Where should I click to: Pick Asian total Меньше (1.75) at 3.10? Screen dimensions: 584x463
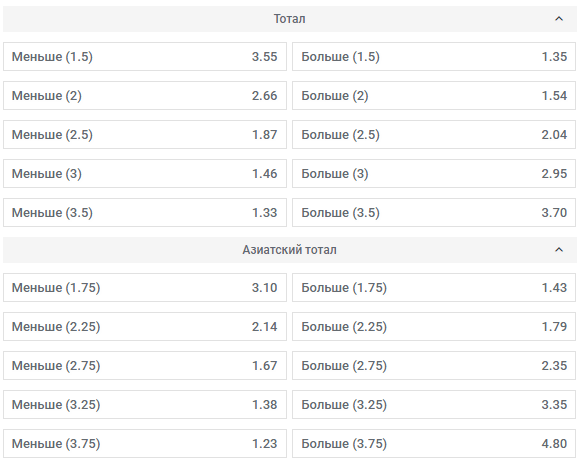(145, 288)
